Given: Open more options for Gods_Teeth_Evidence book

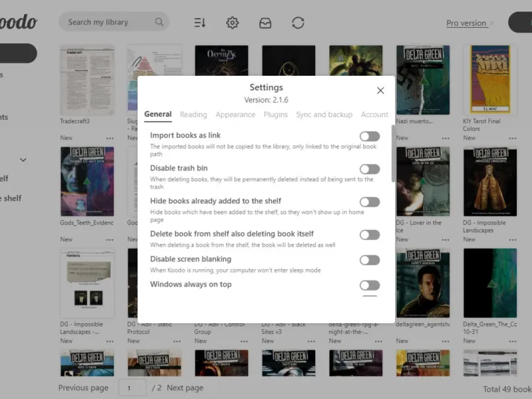Looking at the screenshot, I should click(110, 239).
